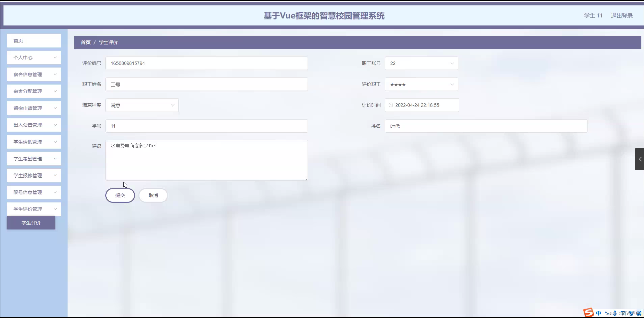The height and width of the screenshot is (318, 644).
Task: Expand 个人中心 sidebar menu
Action: coord(34,58)
